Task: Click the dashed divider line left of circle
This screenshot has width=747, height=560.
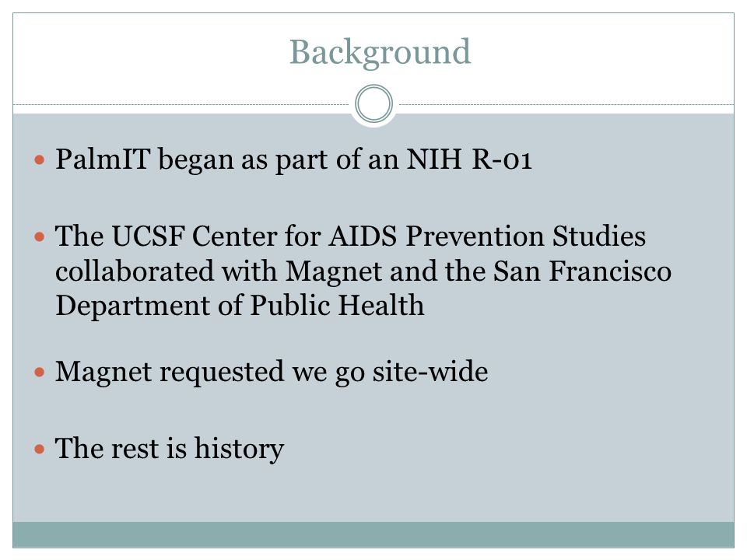Action: tap(181, 104)
